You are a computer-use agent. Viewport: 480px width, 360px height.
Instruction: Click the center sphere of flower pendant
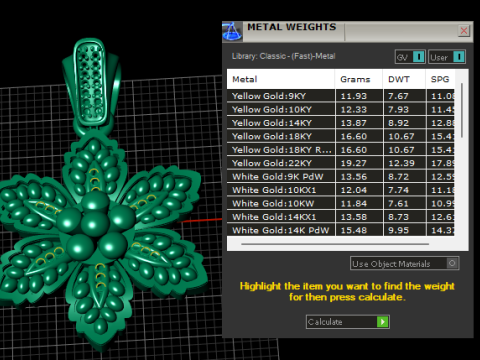point(95,224)
